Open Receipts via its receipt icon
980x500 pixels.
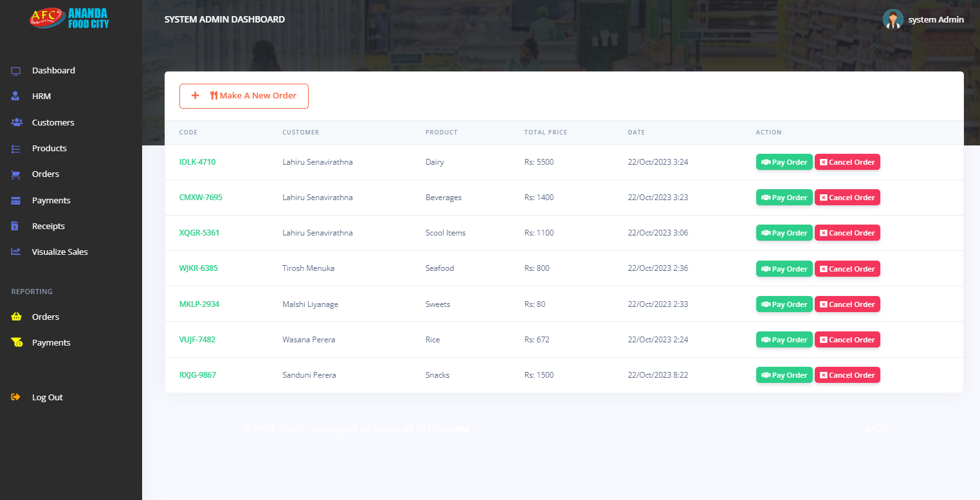pyautogui.click(x=15, y=226)
